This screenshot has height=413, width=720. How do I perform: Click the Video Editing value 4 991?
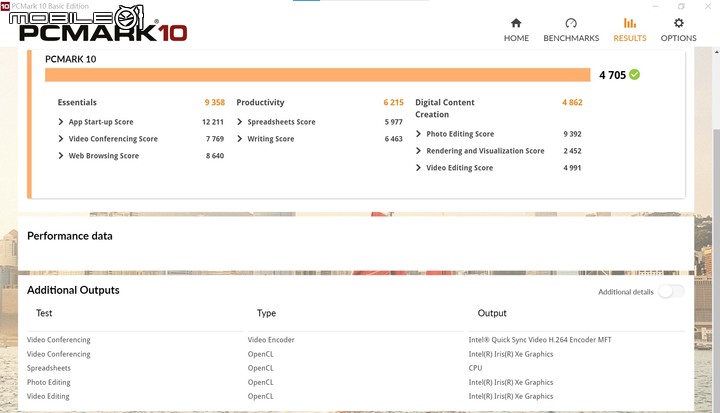[572, 168]
